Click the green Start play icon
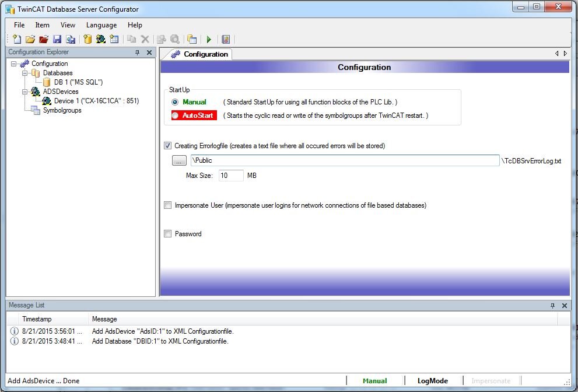The height and width of the screenshot is (392, 578). click(x=209, y=39)
